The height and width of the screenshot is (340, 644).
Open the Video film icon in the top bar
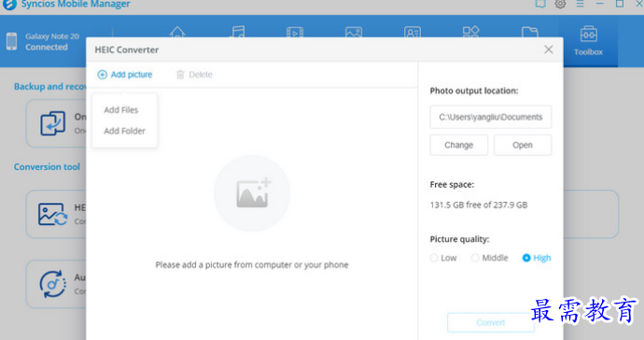pos(295,32)
